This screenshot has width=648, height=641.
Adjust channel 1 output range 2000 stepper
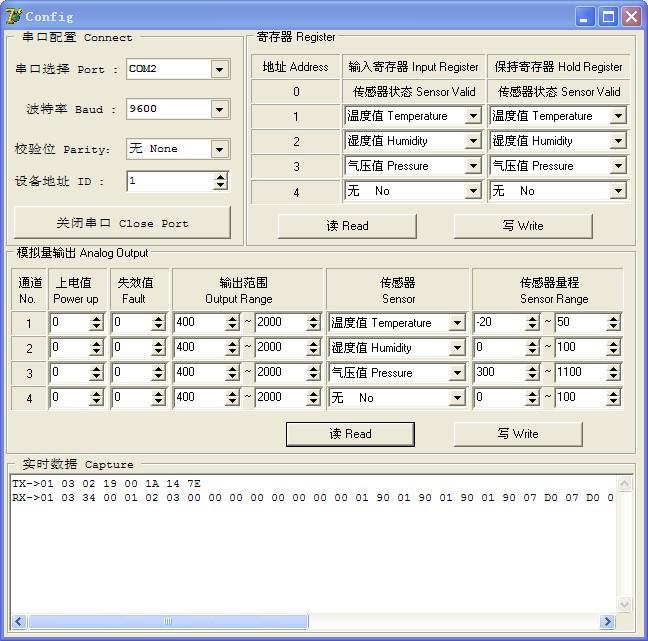(314, 322)
